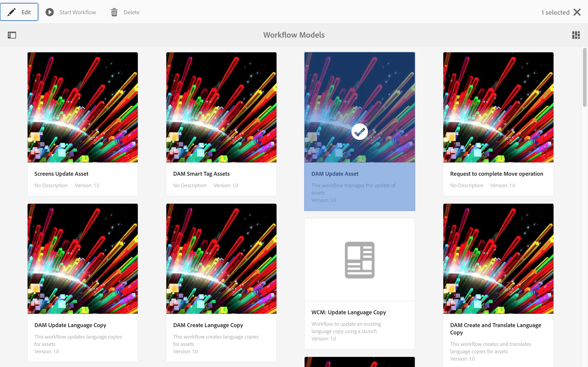Click the Start Workflow label
Image resolution: width=588 pixels, height=367 pixels.
(78, 12)
